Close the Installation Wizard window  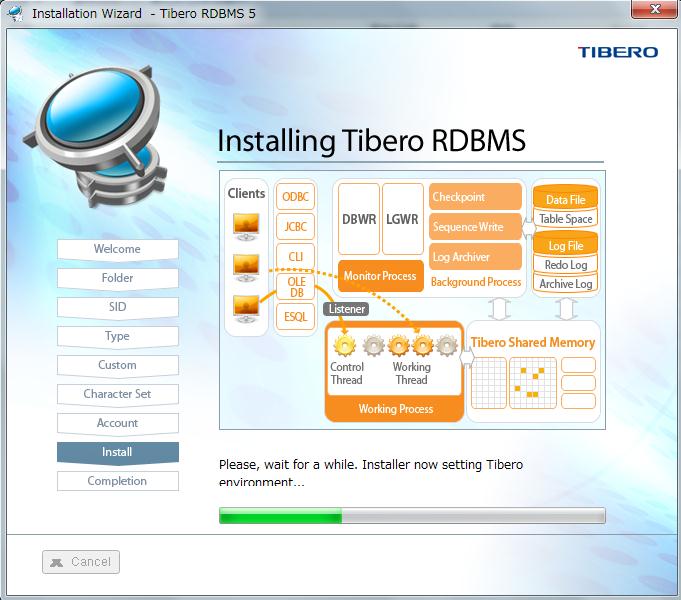[x=655, y=9]
